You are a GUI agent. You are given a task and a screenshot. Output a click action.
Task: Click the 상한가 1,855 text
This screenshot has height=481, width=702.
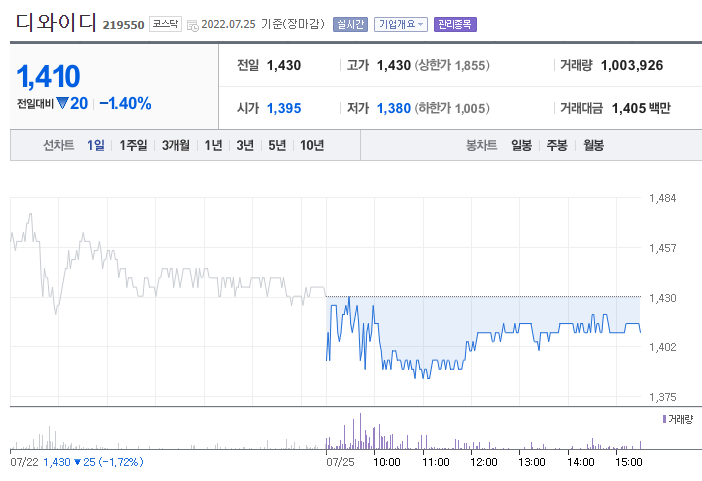pos(452,65)
